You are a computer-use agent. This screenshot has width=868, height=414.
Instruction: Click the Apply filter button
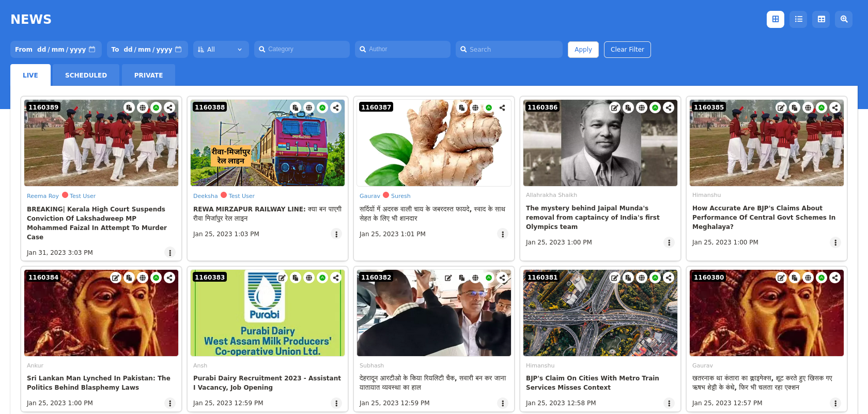click(583, 50)
